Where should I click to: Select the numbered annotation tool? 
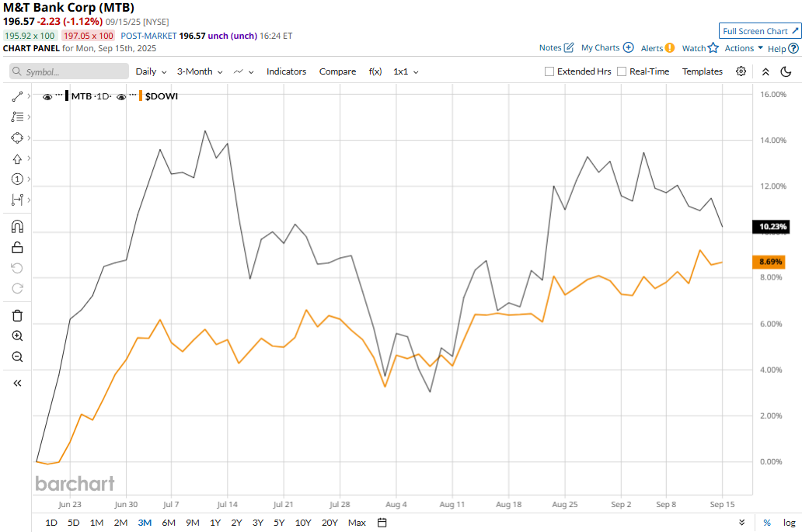click(17, 179)
